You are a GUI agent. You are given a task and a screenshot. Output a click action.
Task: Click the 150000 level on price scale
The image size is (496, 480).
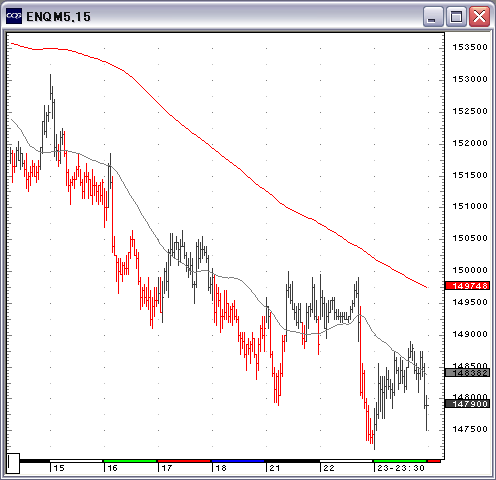470,270
